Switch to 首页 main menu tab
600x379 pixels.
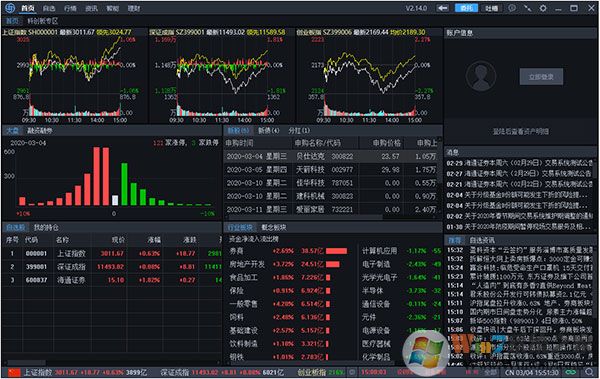pyautogui.click(x=28, y=8)
